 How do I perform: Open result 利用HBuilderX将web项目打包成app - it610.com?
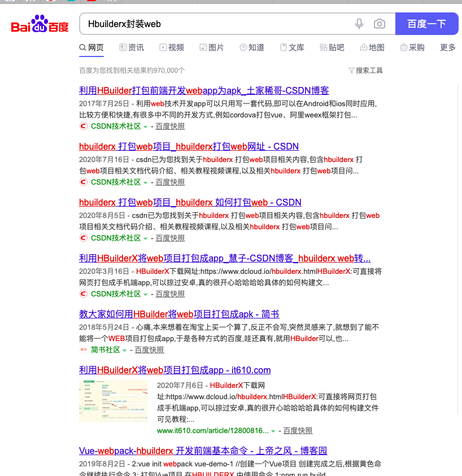point(175,370)
